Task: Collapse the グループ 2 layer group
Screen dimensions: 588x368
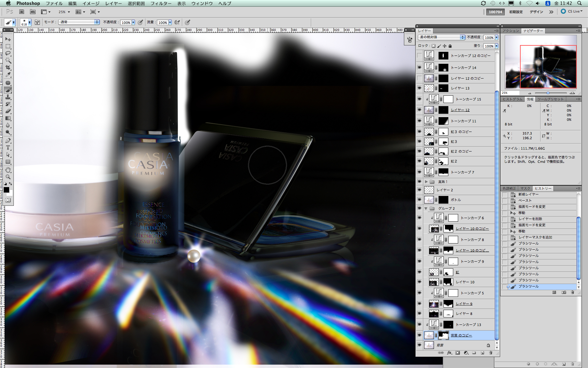Action: [426, 209]
